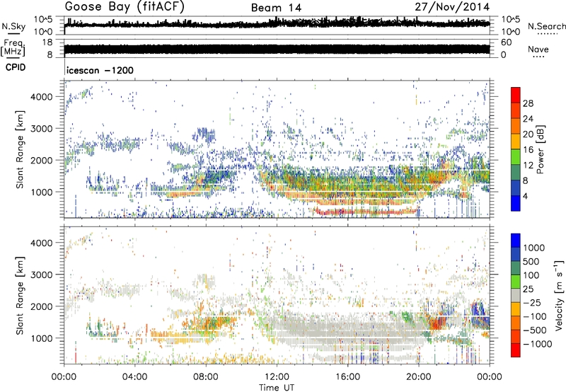Click the '4000' tick on power panel
Screen dimensions: 566x392
point(42,97)
